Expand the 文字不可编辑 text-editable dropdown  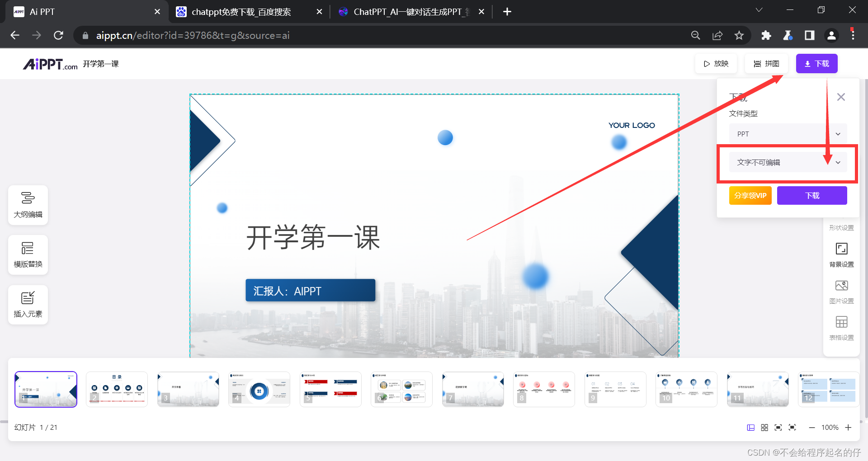pyautogui.click(x=788, y=162)
